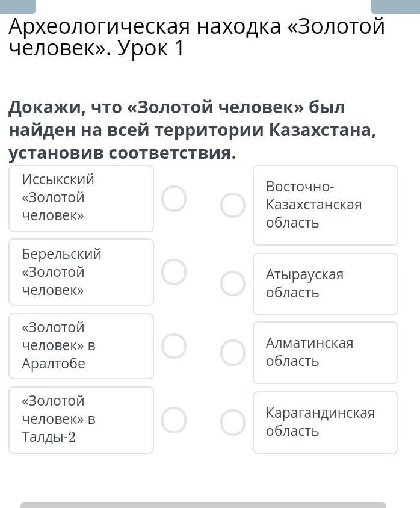This screenshot has height=508, width=420.
Task: Click the lesson title «Золотой человек». Урок 1
Action: coord(196,37)
